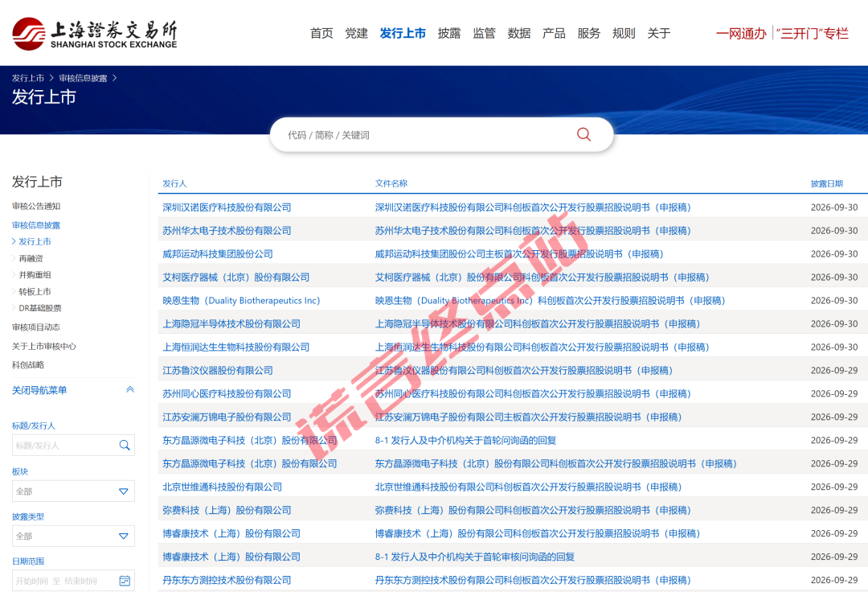Expand the DR基础股票 sidebar item
Viewport: 868px width, 592px height.
40,308
